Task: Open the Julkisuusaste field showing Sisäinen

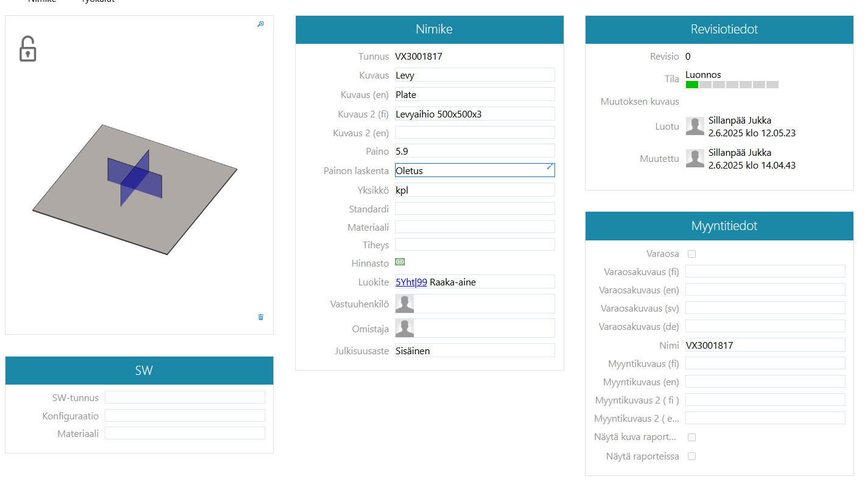Action: tap(475, 351)
